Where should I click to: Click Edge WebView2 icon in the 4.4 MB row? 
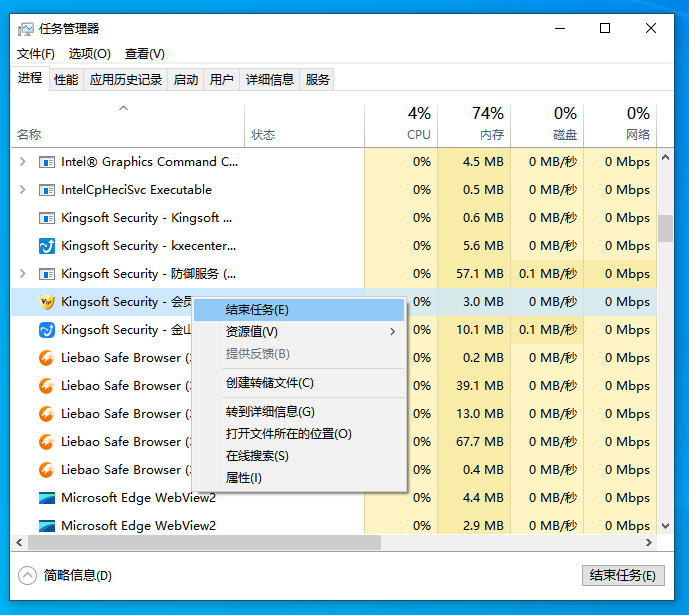pyautogui.click(x=47, y=498)
